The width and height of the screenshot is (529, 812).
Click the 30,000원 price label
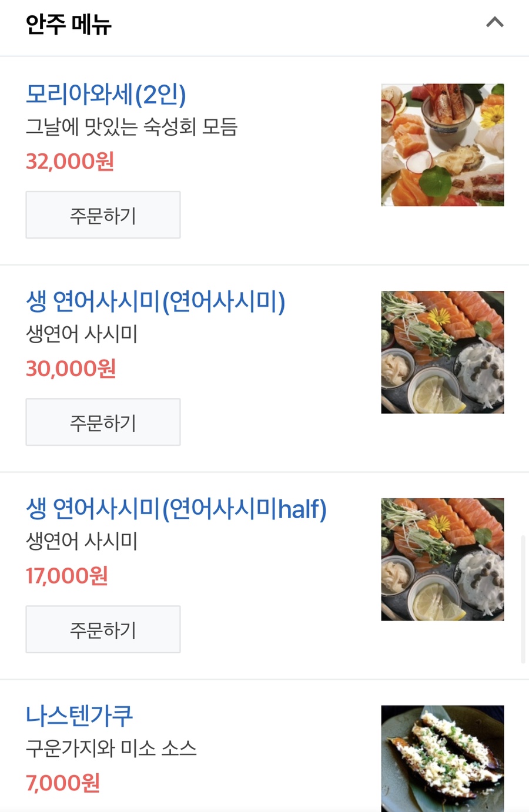point(71,369)
